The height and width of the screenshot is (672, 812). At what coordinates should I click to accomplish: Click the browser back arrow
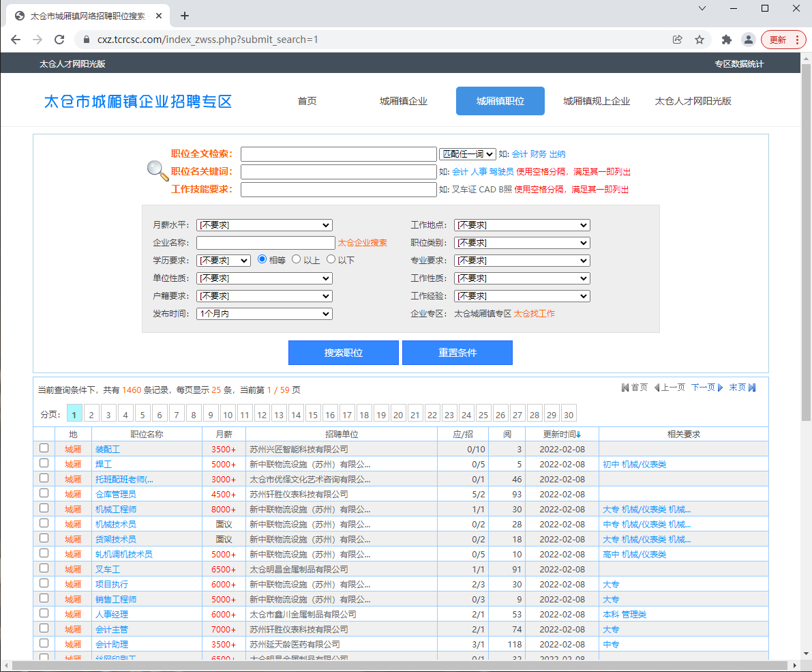[16, 40]
